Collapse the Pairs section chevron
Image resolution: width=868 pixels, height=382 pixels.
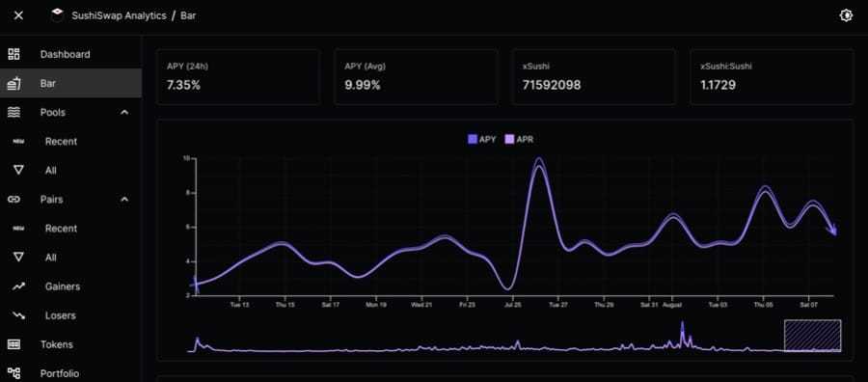coord(124,200)
